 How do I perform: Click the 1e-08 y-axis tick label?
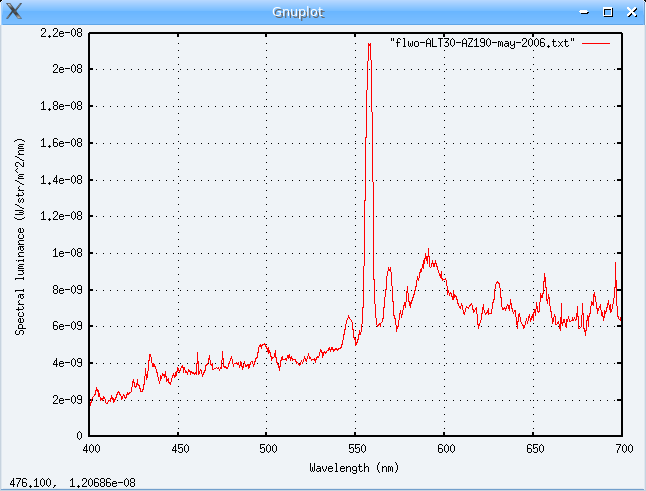pos(67,253)
